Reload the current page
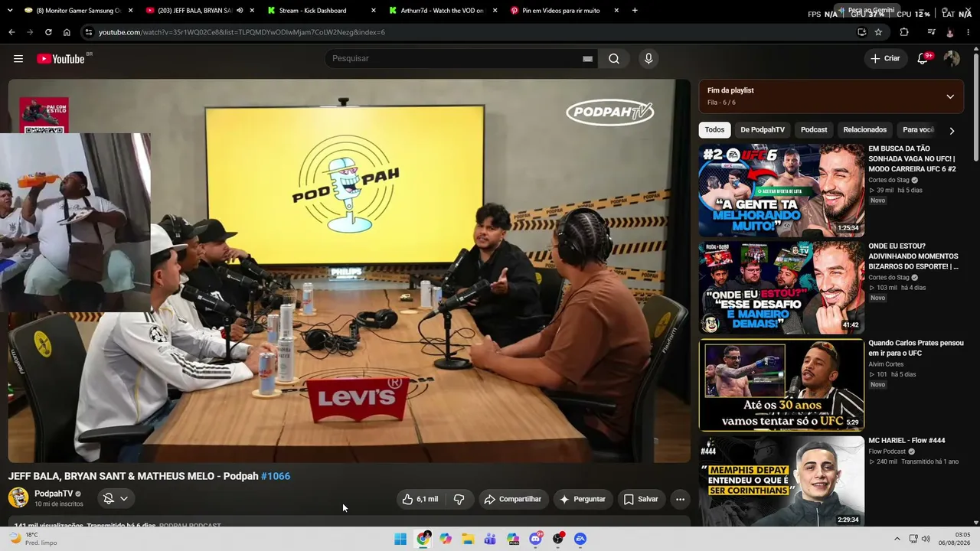Screen dimensions: 980x551 [48, 32]
